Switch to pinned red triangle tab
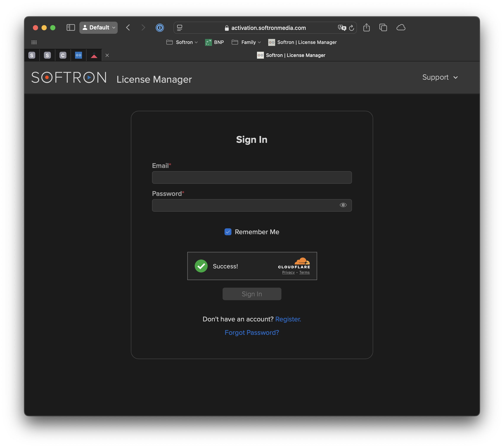Viewport: 504px width, 448px height. [x=94, y=55]
